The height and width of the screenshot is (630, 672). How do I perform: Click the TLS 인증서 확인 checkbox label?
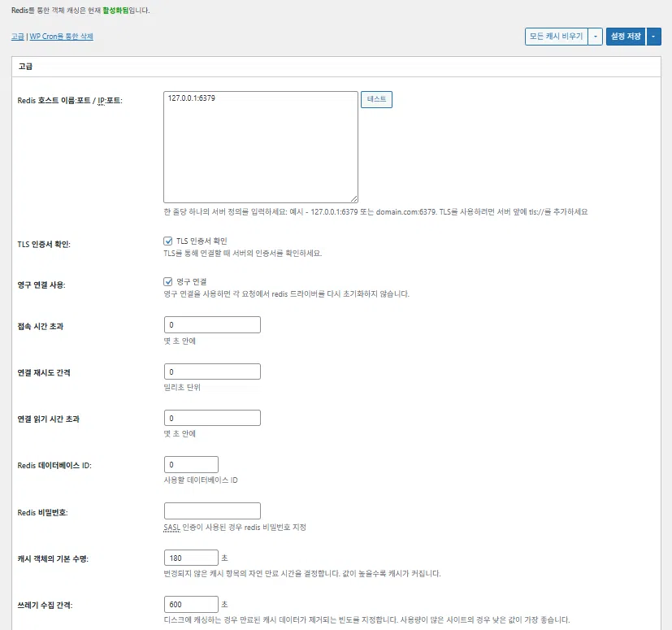click(202, 241)
